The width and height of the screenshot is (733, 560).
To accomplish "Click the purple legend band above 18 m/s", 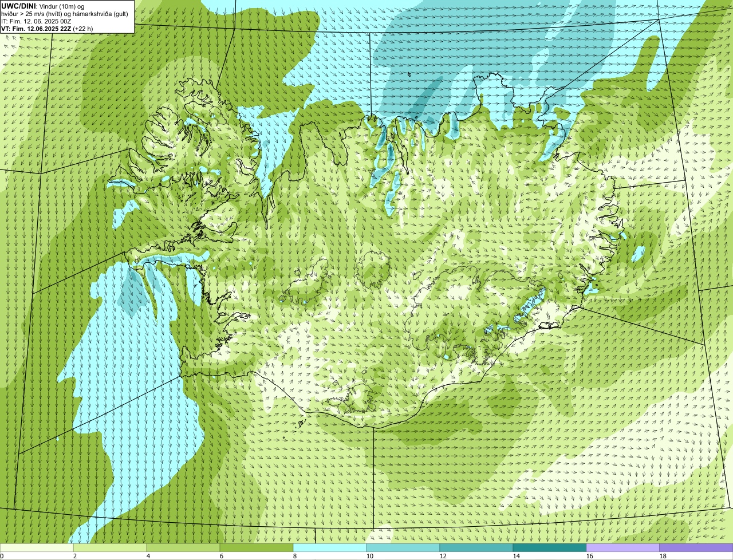I will 696,548.
